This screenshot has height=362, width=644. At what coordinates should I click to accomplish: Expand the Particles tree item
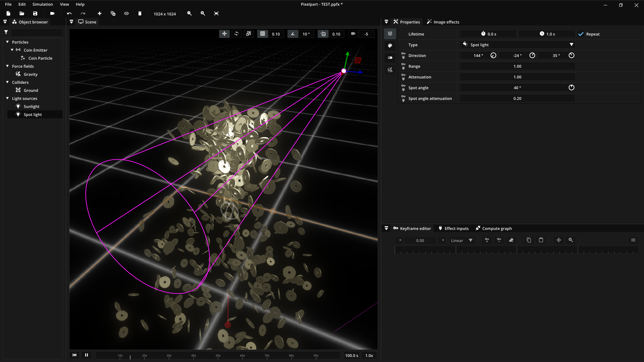(7, 42)
